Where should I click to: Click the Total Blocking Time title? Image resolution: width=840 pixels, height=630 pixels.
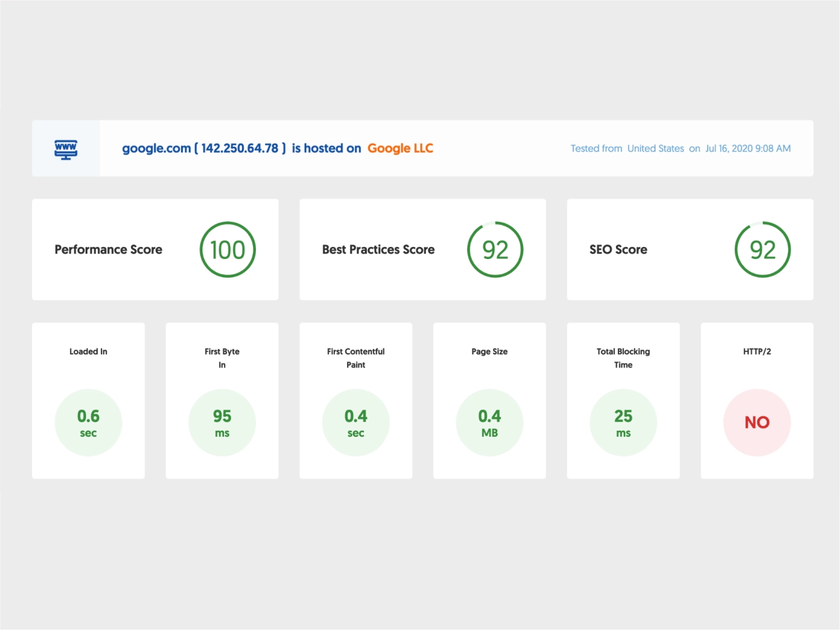pyautogui.click(x=623, y=358)
